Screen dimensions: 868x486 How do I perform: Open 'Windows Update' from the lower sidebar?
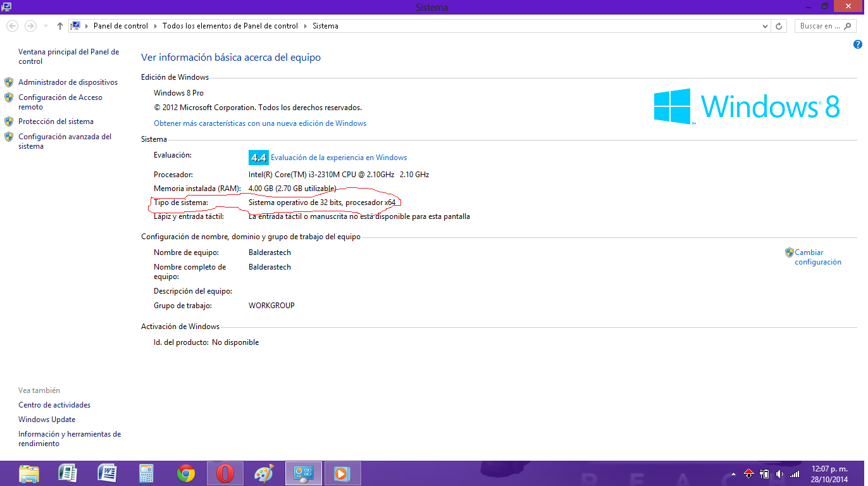tap(46, 419)
